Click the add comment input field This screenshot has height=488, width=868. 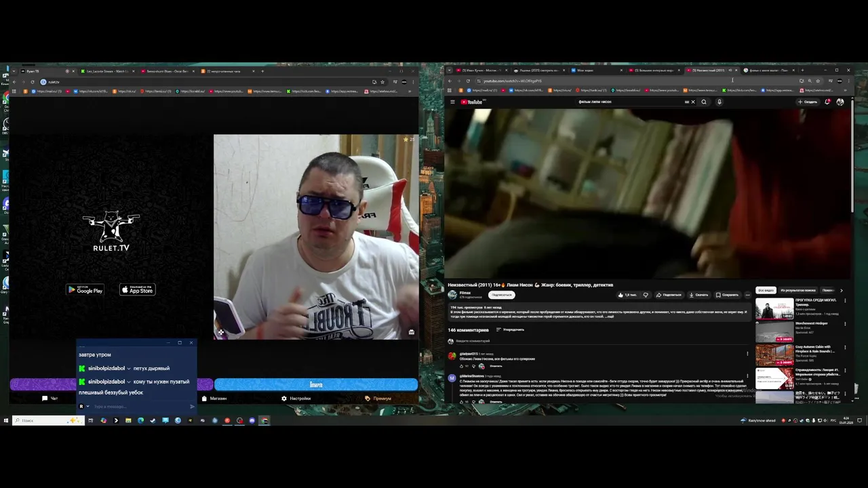tap(604, 341)
